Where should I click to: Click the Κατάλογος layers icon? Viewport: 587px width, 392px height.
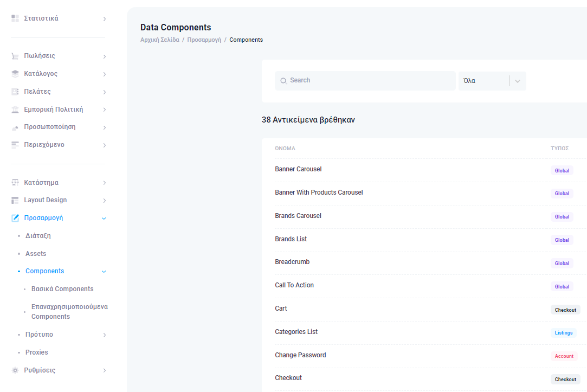click(x=15, y=74)
